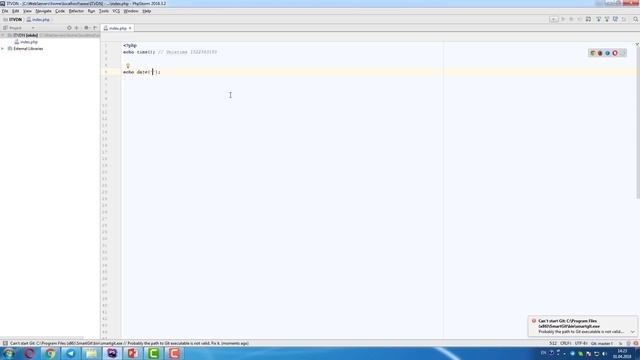Click the Stop toolbar icon
This screenshot has width=640, height=360.
(580, 19)
